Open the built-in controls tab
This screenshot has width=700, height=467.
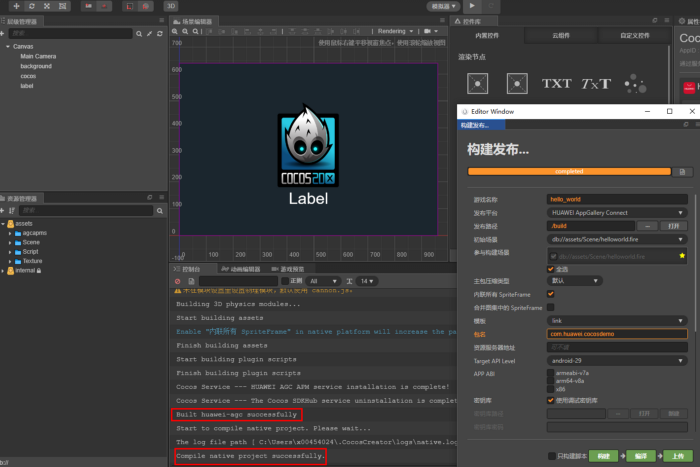(x=487, y=35)
